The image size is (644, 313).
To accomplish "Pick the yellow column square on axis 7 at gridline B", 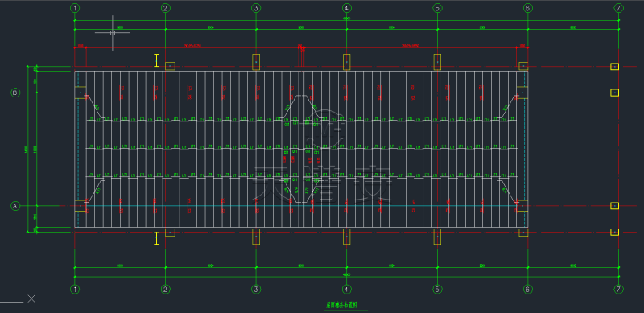I will click(x=614, y=93).
